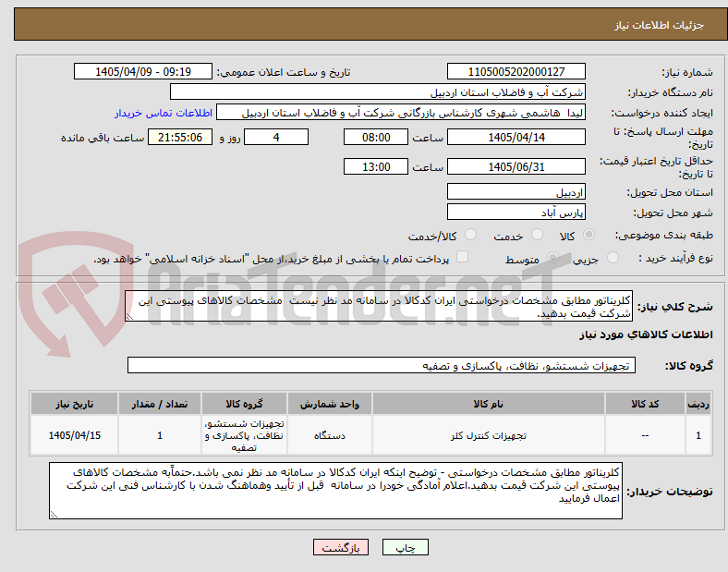This screenshot has height=572, width=728.
Task: Click the تجهیزات کنترل کلر table cell
Action: click(x=489, y=435)
